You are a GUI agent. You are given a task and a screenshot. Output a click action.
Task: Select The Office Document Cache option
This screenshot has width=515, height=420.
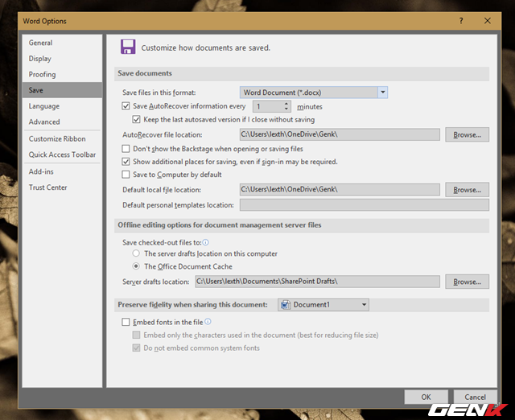pyautogui.click(x=136, y=266)
